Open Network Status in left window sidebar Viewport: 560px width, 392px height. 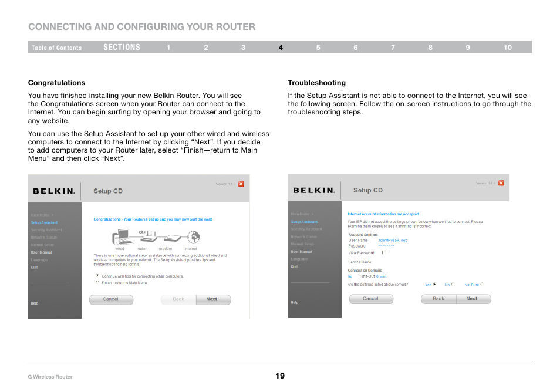tap(43, 238)
